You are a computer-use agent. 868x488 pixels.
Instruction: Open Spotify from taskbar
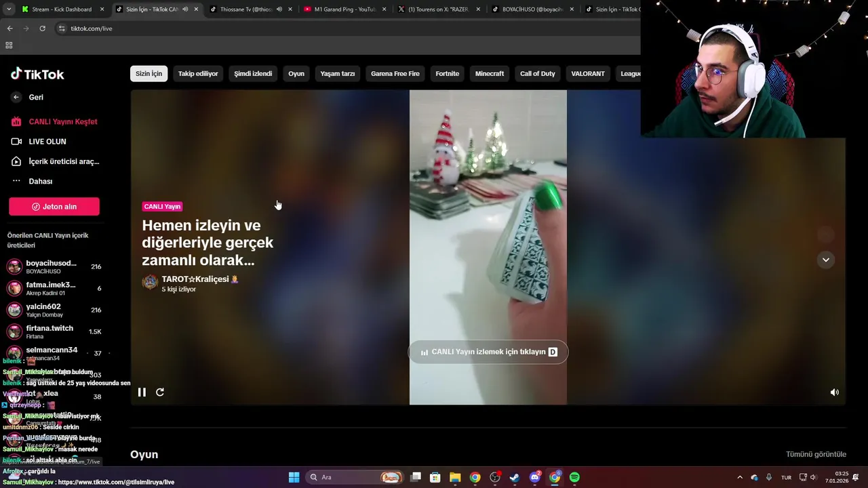coord(574,477)
